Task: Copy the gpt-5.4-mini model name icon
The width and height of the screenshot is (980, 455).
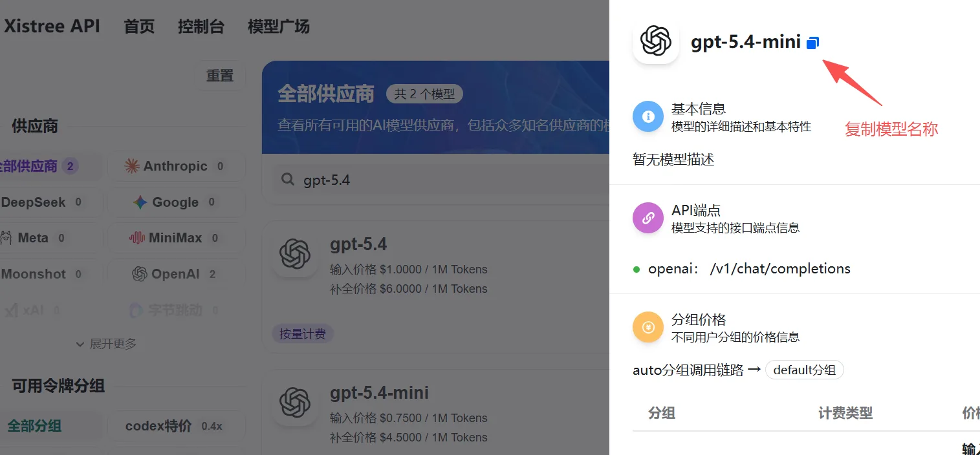Action: point(813,43)
